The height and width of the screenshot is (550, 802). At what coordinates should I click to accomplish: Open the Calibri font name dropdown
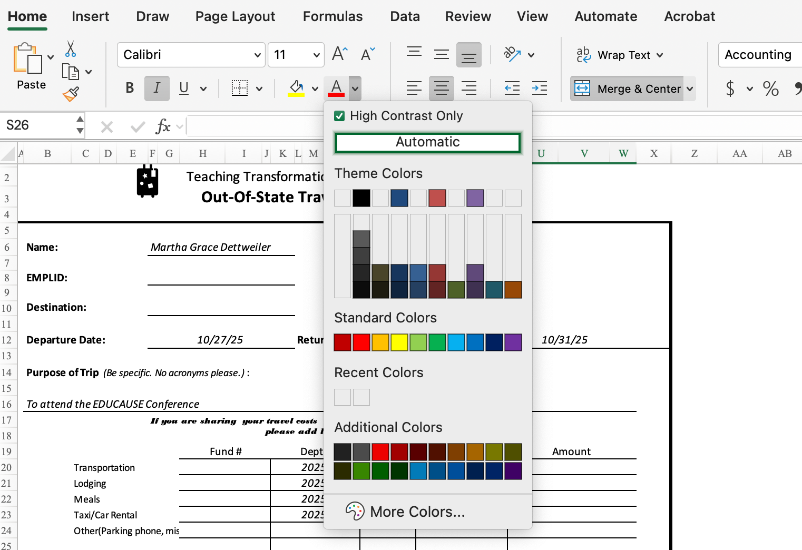(x=257, y=55)
